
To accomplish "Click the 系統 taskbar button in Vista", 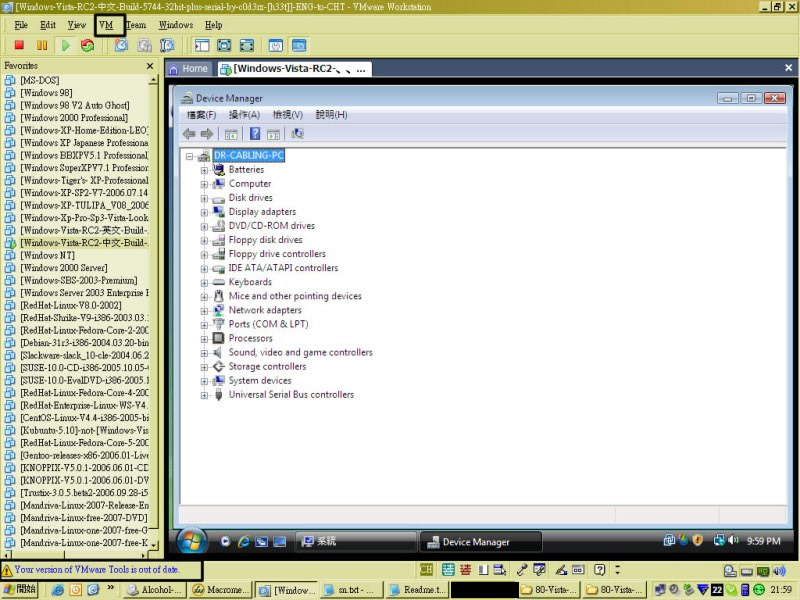I will [x=355, y=541].
